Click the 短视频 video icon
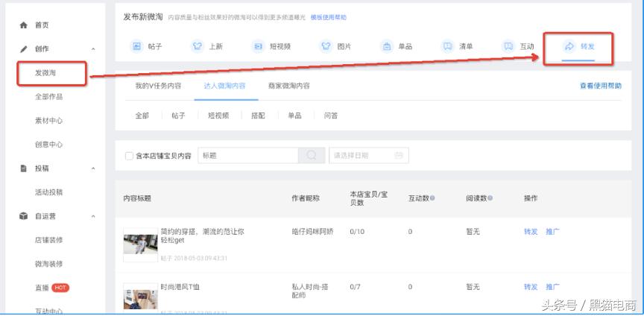The height and width of the screenshot is (316, 644). [258, 46]
